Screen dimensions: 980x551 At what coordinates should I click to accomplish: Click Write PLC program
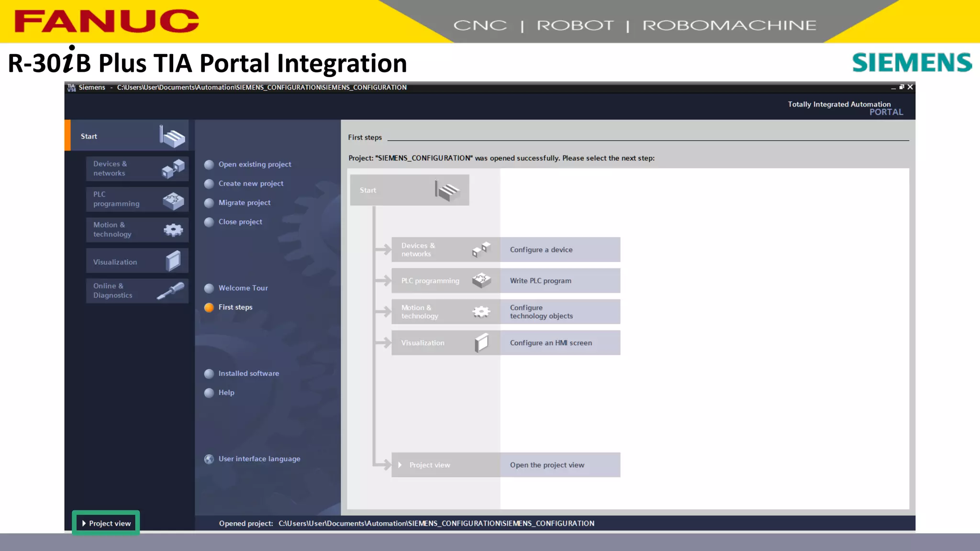[x=560, y=281]
